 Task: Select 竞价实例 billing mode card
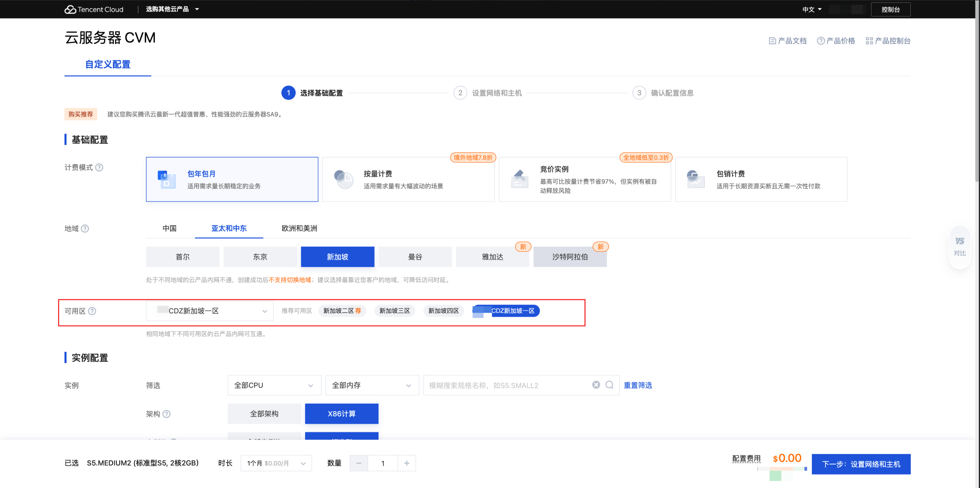pos(584,180)
